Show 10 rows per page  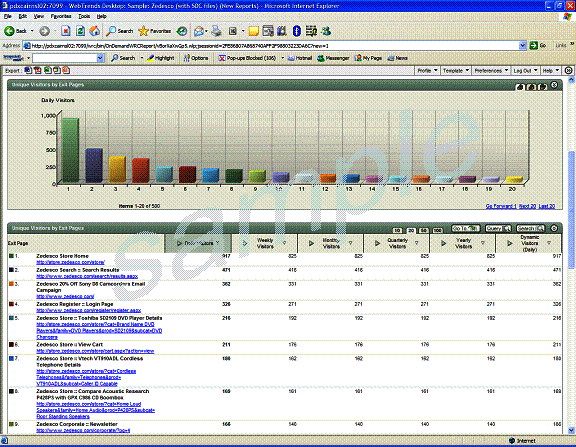click(x=397, y=230)
